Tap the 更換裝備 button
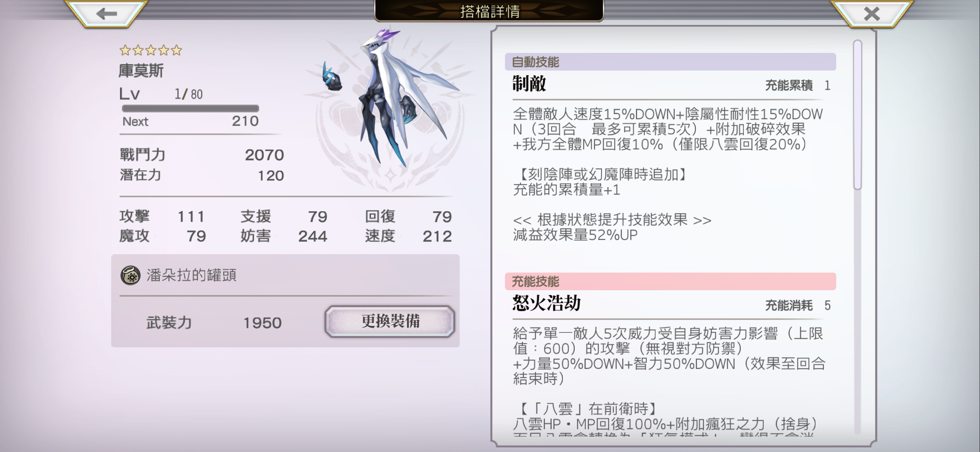This screenshot has width=980, height=452. pyautogui.click(x=390, y=321)
